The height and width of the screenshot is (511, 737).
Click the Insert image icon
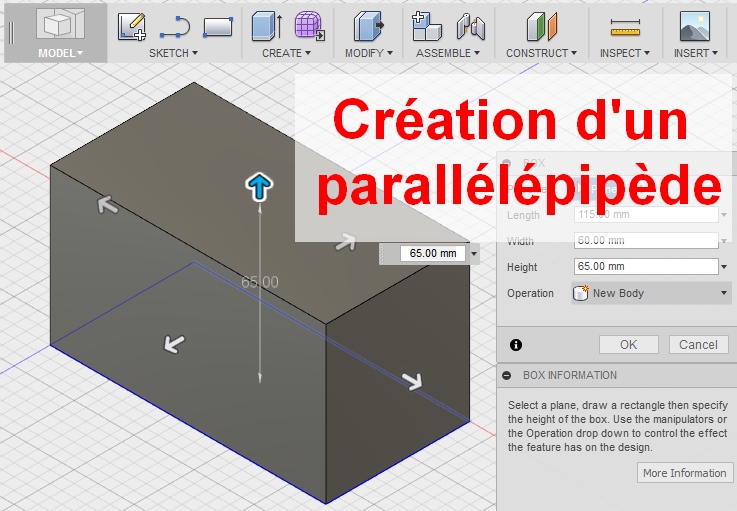(x=695, y=26)
